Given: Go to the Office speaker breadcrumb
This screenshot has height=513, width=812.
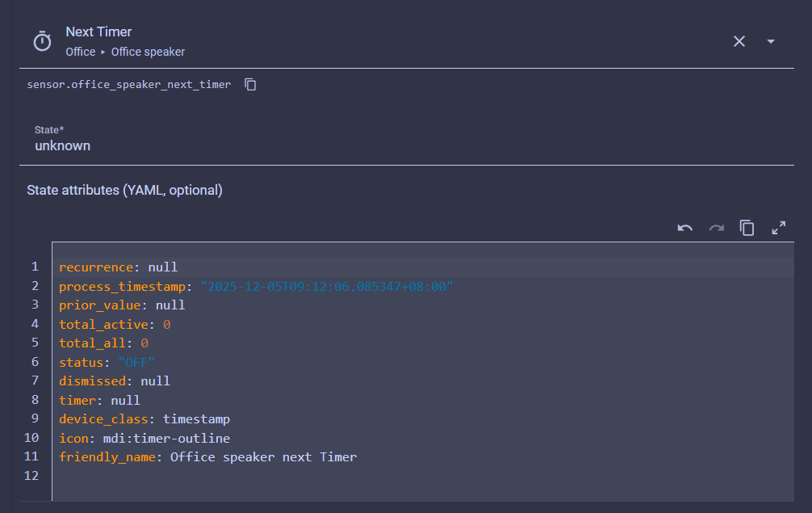Looking at the screenshot, I should coord(148,52).
